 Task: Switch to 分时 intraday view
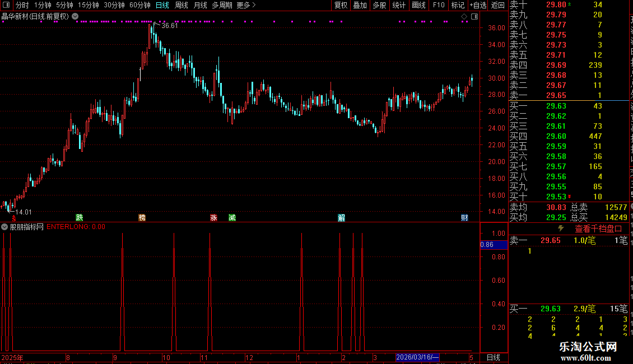click(22, 5)
